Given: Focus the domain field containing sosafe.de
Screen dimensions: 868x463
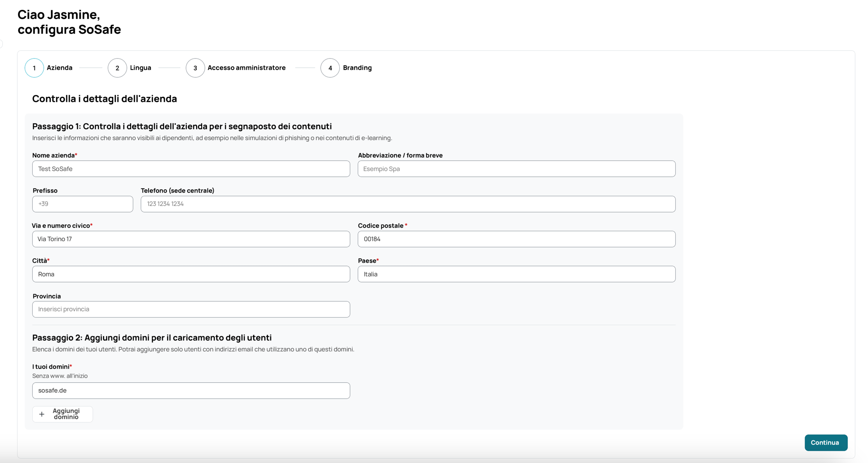Looking at the screenshot, I should pos(191,391).
